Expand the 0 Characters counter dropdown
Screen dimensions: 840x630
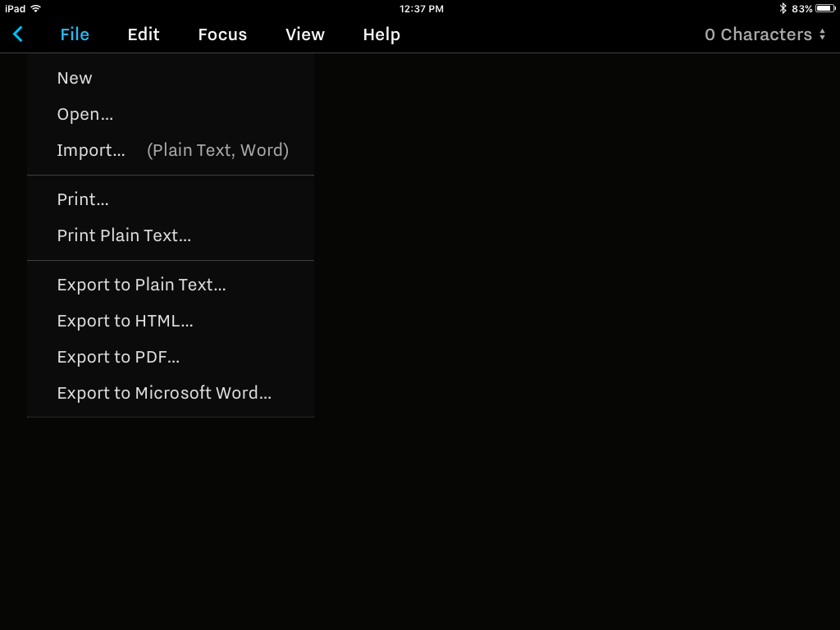[x=765, y=34]
